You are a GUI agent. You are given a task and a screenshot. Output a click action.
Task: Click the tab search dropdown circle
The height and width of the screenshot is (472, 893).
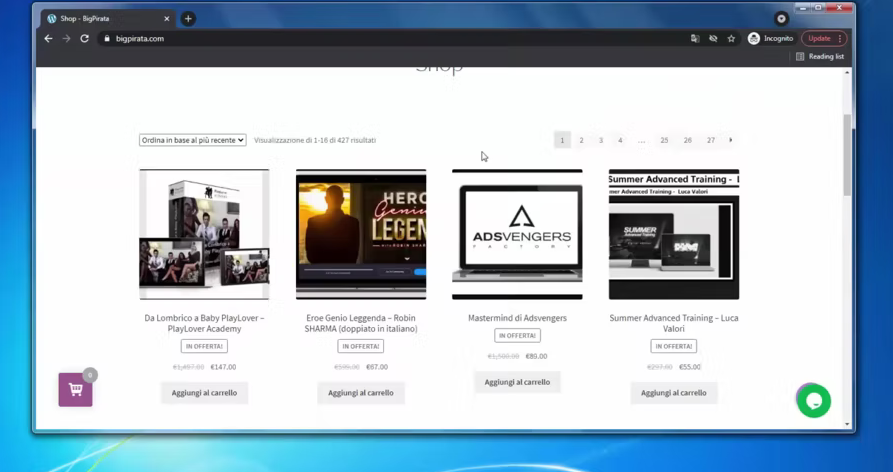781,19
